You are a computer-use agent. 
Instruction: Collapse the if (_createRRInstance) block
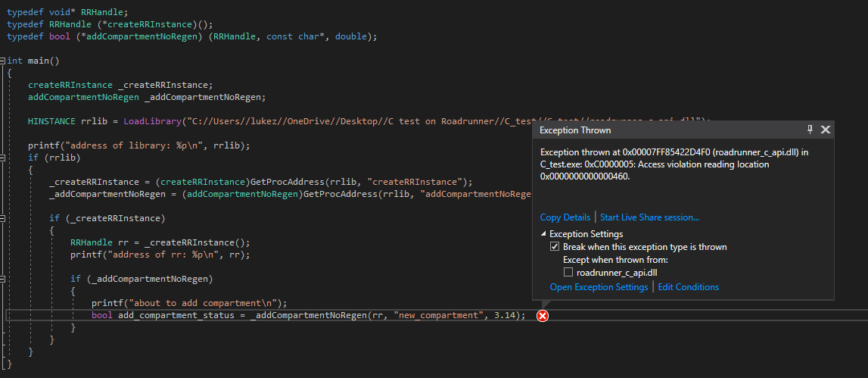(3, 218)
